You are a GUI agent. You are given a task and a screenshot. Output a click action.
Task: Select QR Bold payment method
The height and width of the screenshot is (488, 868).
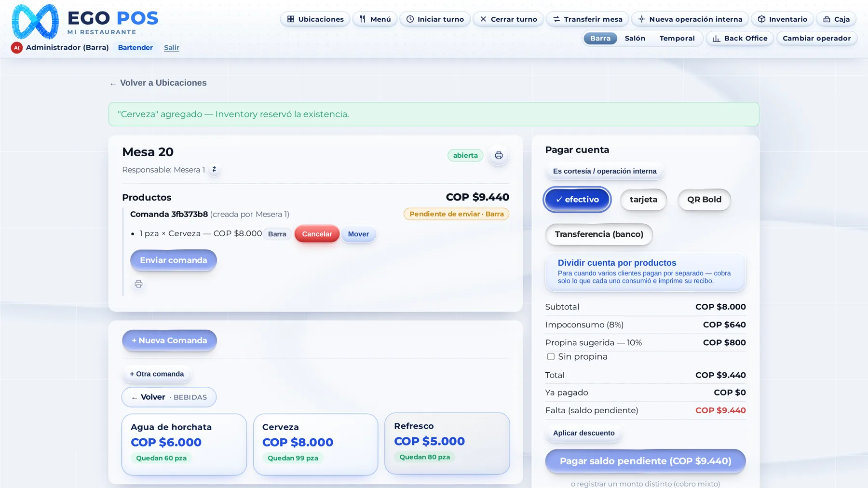(704, 200)
